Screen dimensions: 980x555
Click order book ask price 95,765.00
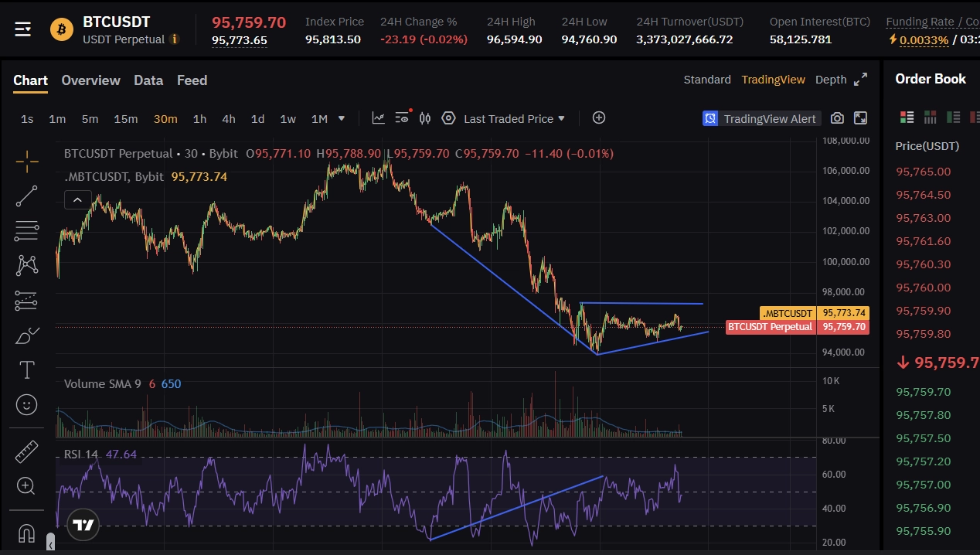[x=923, y=172]
